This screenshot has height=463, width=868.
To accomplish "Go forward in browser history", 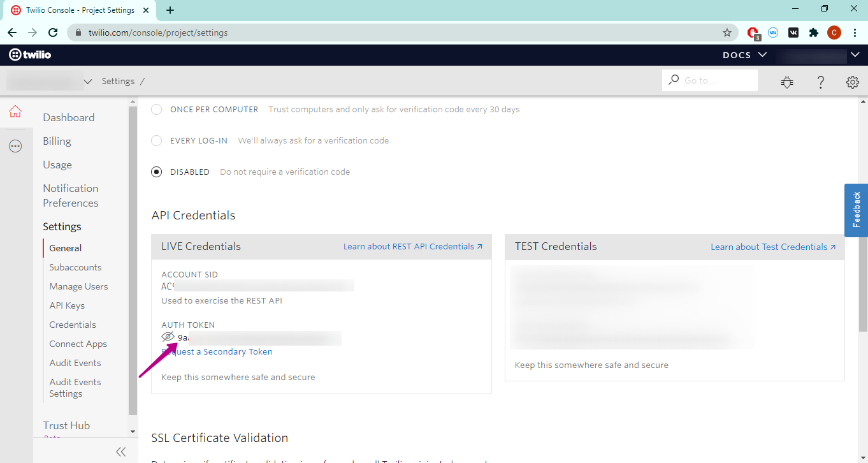I will tap(33, 33).
